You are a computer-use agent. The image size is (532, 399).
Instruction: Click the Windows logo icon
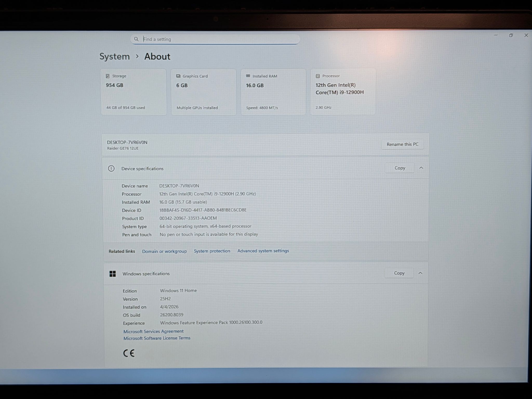point(112,274)
